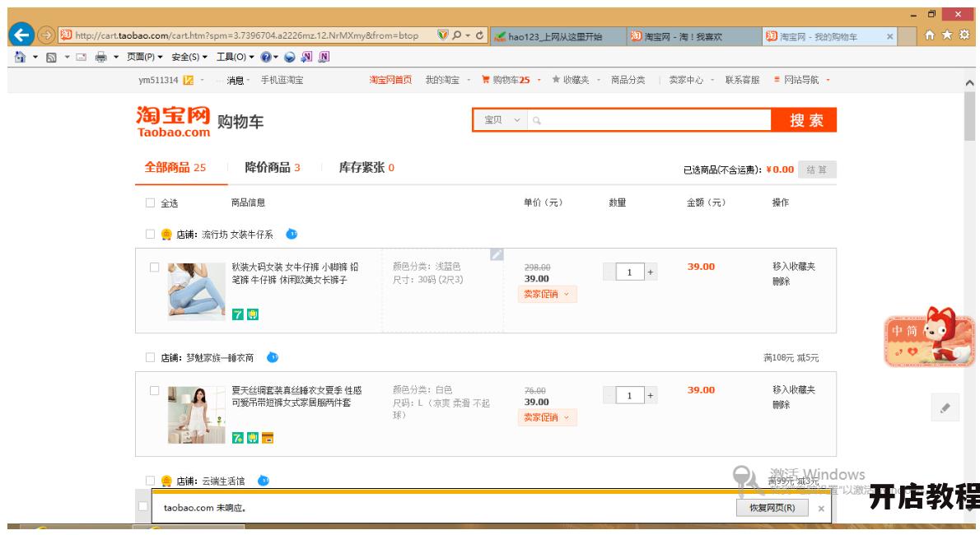
Task: Increase quantity of the jeans item with plus
Action: click(651, 272)
